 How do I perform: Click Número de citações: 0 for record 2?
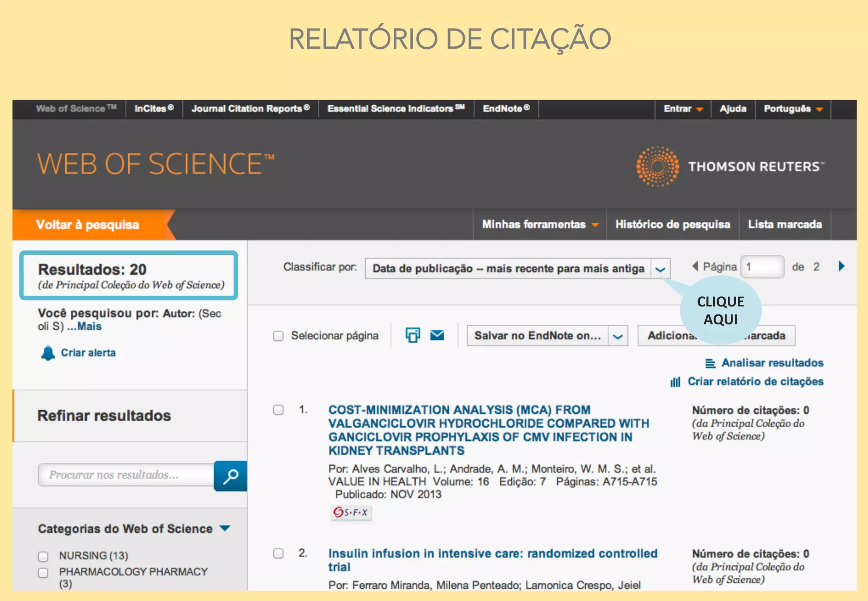(751, 554)
